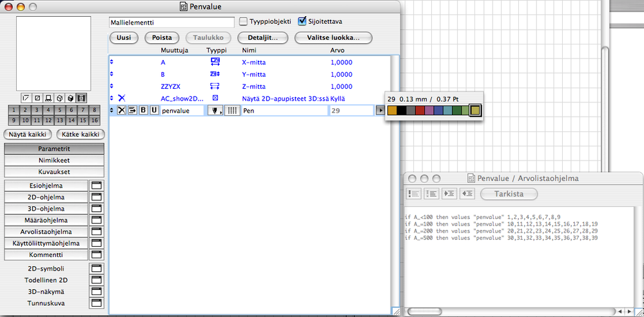The image size is (644, 317).
Task: Click the hide parameter X button in penvalue row
Action: 122,110
